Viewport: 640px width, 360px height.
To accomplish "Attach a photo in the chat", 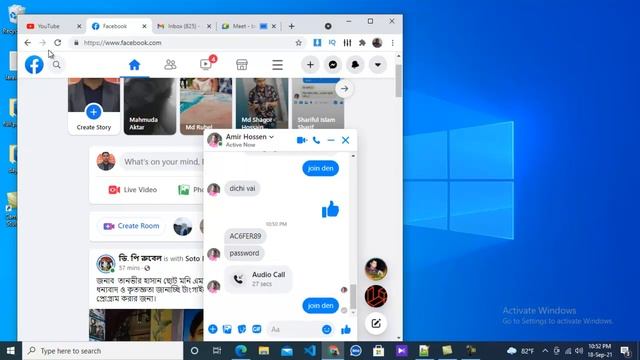I will pos(227,329).
